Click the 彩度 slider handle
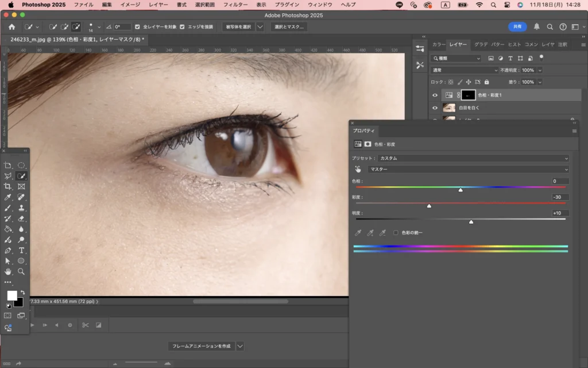The width and height of the screenshot is (588, 368). tap(429, 206)
